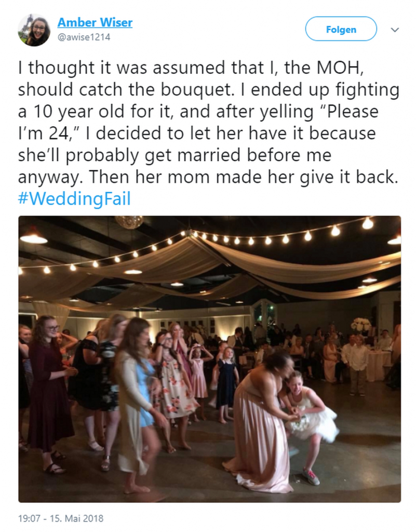Expand the tweet options chevron menu

point(395,30)
